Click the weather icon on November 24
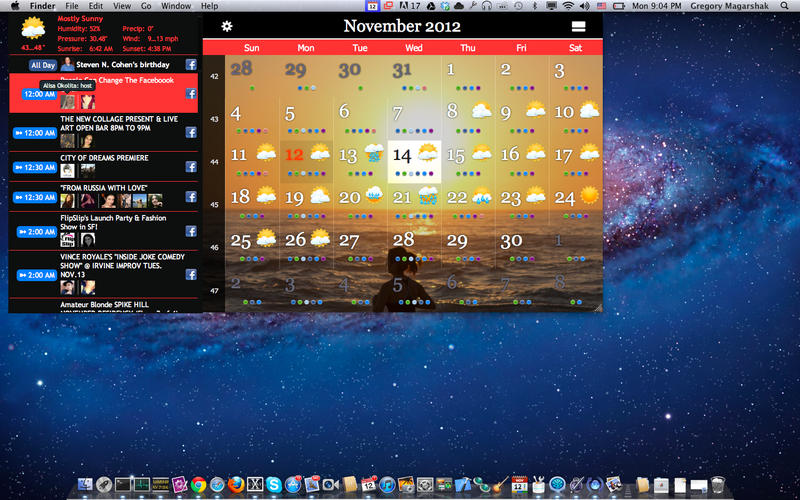This screenshot has height=500, width=800. 590,195
